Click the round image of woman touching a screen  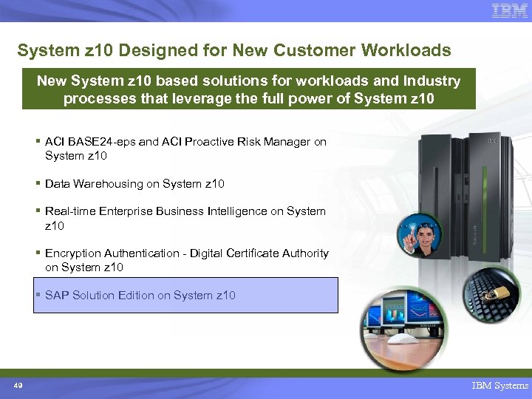click(420, 236)
